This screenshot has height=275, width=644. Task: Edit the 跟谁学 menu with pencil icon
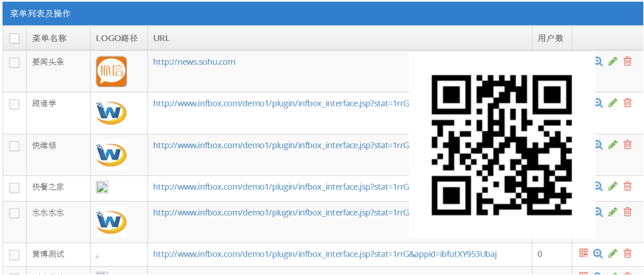tap(613, 102)
